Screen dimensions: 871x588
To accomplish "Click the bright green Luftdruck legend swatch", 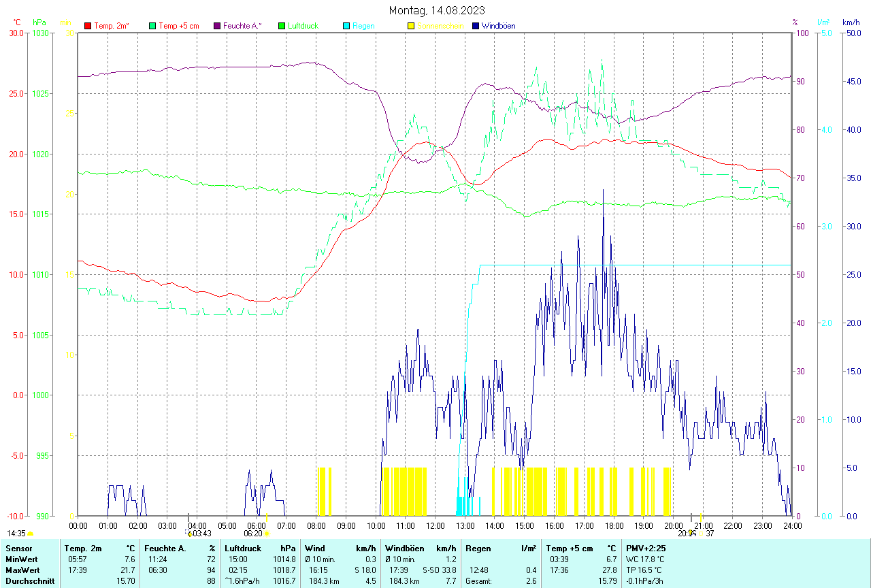I will [282, 26].
